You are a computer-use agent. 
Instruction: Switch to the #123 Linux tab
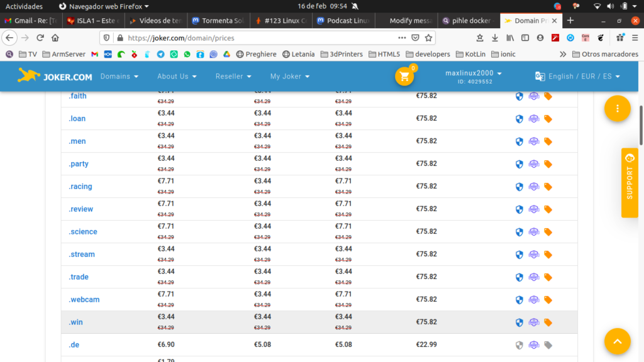pos(281,21)
